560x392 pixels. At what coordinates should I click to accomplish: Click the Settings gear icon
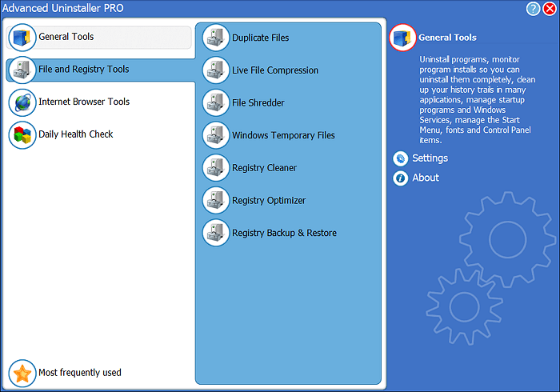pyautogui.click(x=400, y=158)
